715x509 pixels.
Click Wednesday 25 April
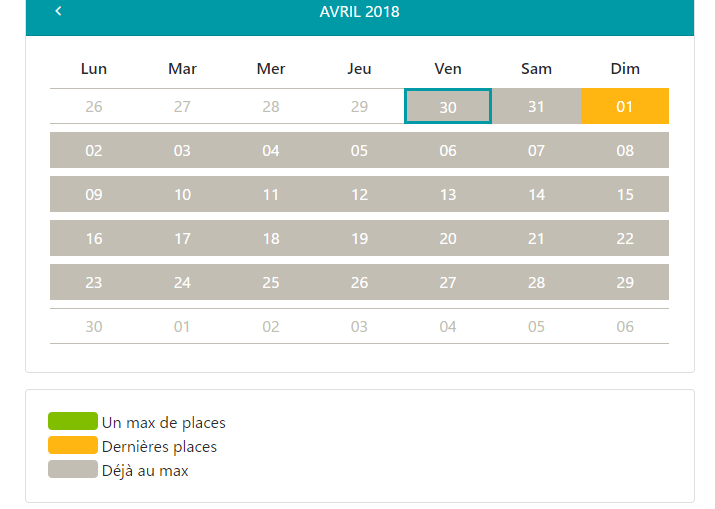tap(271, 282)
